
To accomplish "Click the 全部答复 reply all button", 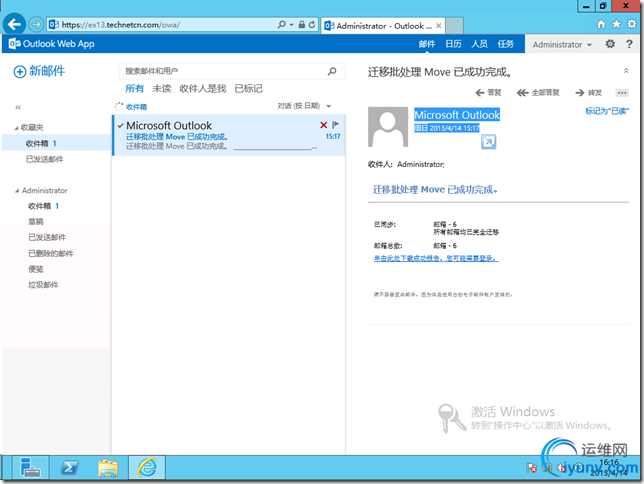I will click(538, 92).
